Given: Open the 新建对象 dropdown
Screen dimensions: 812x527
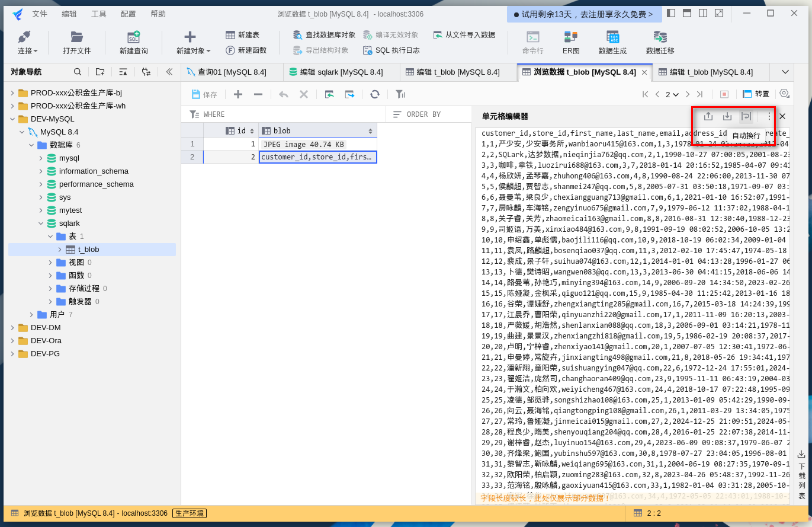Looking at the screenshot, I should 193,43.
